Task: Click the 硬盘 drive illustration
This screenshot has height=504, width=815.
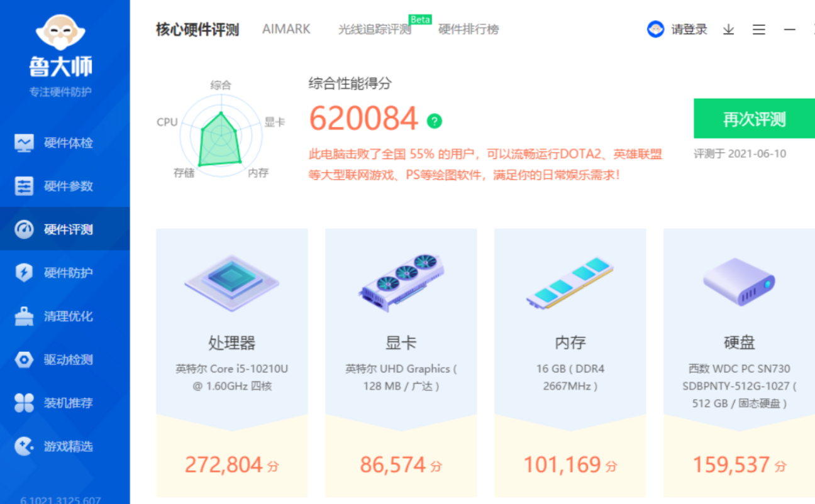Action: pyautogui.click(x=739, y=282)
